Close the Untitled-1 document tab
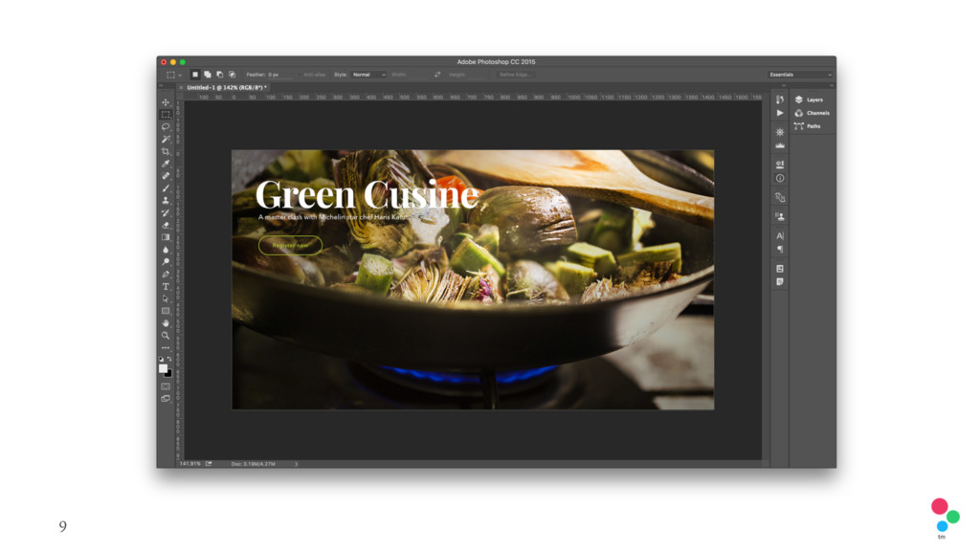The height and width of the screenshot is (551, 980). [181, 87]
